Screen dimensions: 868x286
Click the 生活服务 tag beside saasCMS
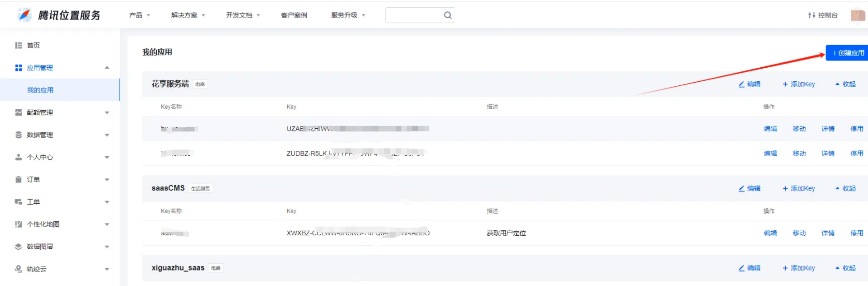click(201, 189)
